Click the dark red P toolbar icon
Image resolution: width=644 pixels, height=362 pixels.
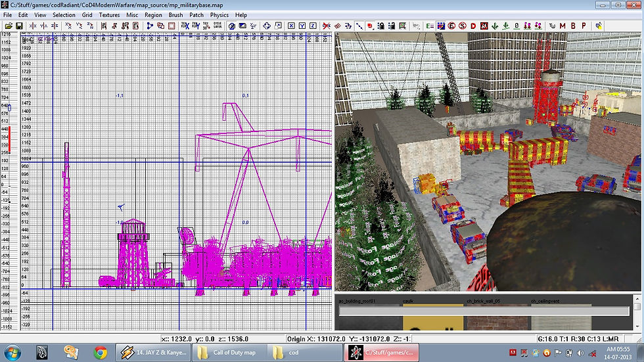coord(584,26)
